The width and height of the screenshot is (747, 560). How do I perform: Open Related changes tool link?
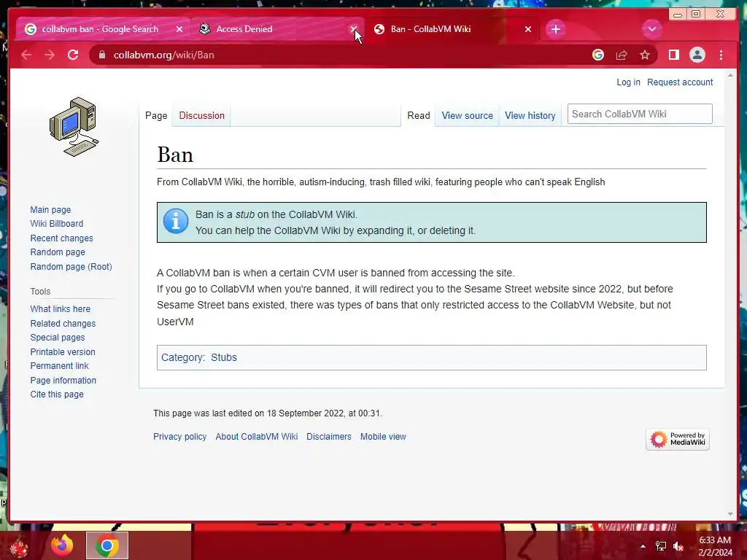click(x=63, y=323)
